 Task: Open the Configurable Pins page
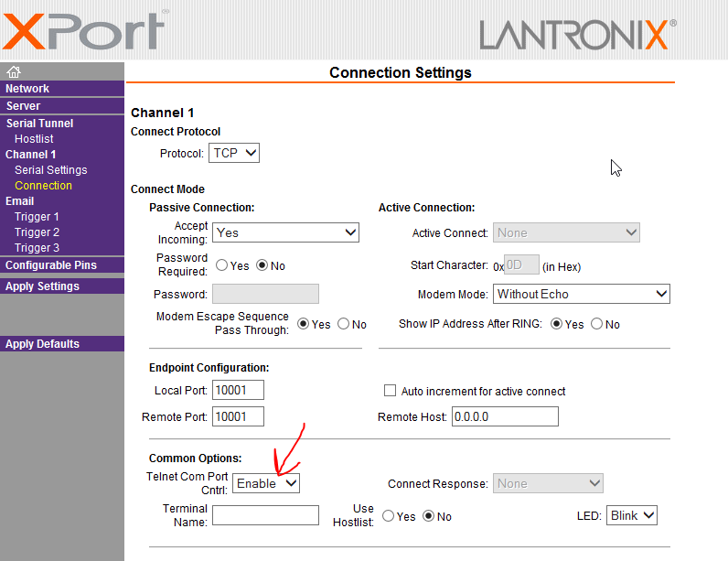pos(62,265)
